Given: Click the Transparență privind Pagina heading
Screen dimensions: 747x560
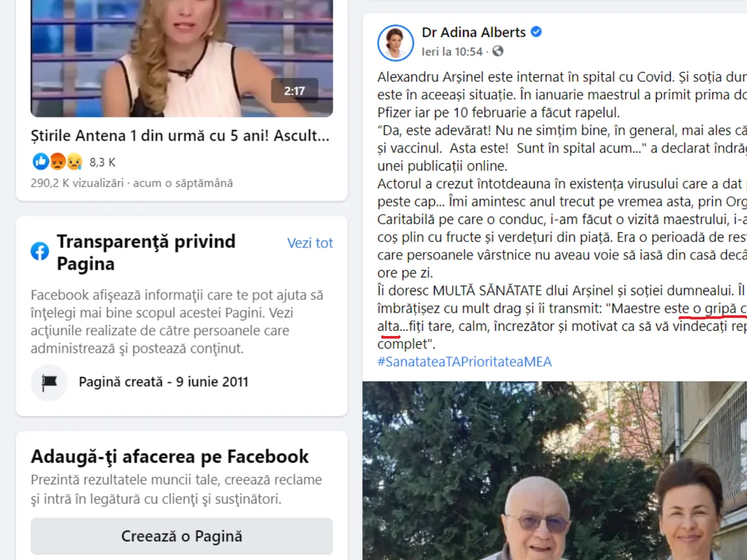Looking at the screenshot, I should pos(146,253).
